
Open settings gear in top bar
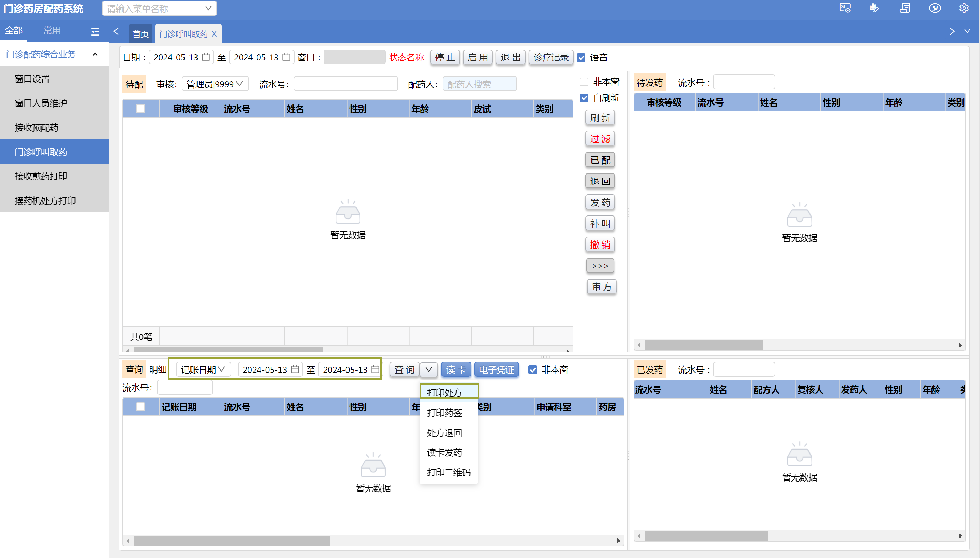pyautogui.click(x=964, y=8)
